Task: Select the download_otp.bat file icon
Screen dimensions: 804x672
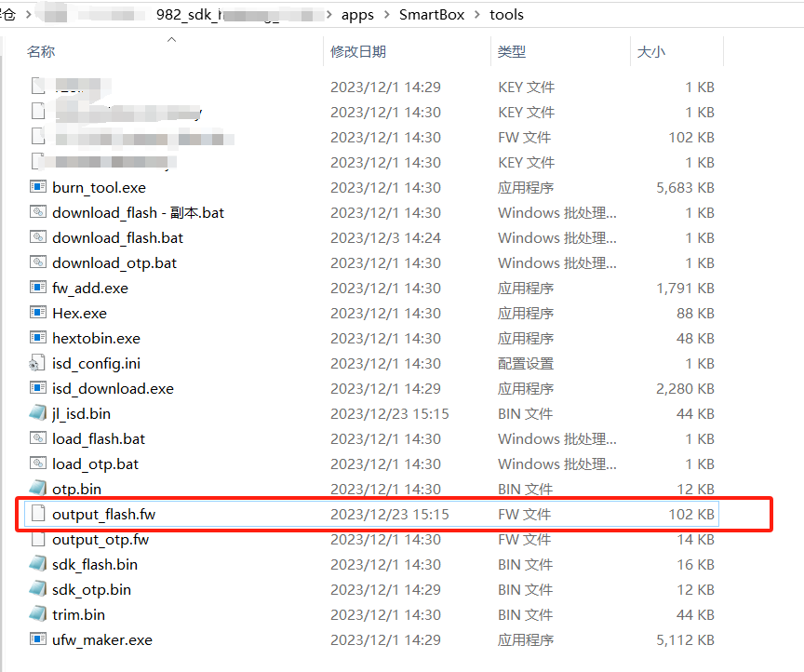Action: (38, 262)
